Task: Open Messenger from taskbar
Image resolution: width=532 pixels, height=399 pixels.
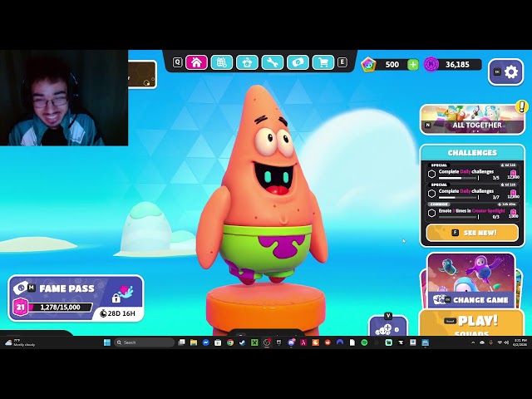Action: (206, 342)
